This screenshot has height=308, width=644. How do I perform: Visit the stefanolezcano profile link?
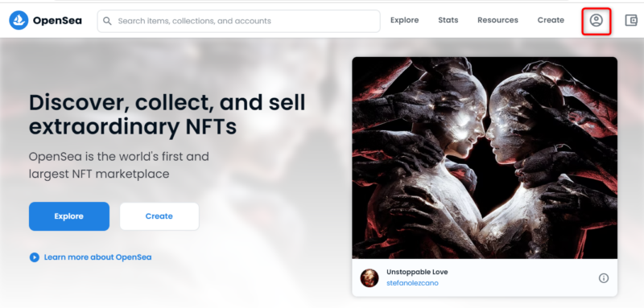tap(412, 283)
